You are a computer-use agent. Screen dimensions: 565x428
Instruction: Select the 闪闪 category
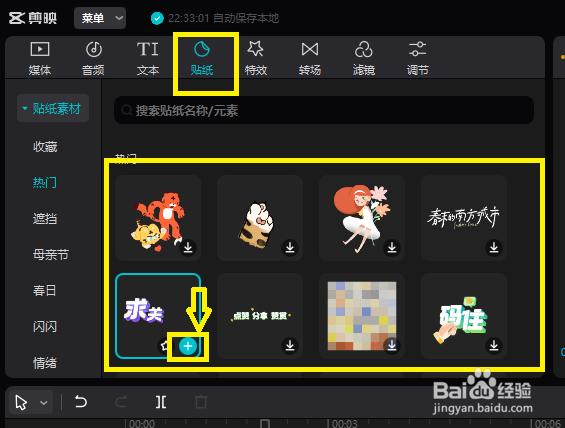click(45, 327)
